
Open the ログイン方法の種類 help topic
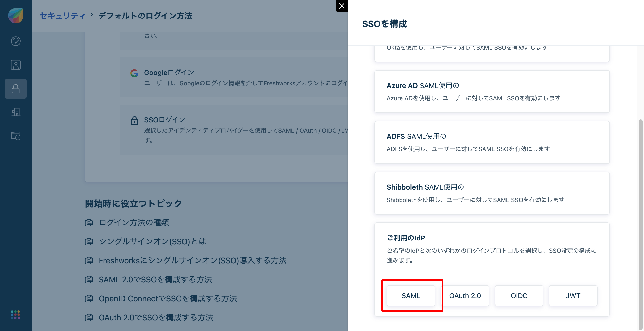(x=134, y=222)
